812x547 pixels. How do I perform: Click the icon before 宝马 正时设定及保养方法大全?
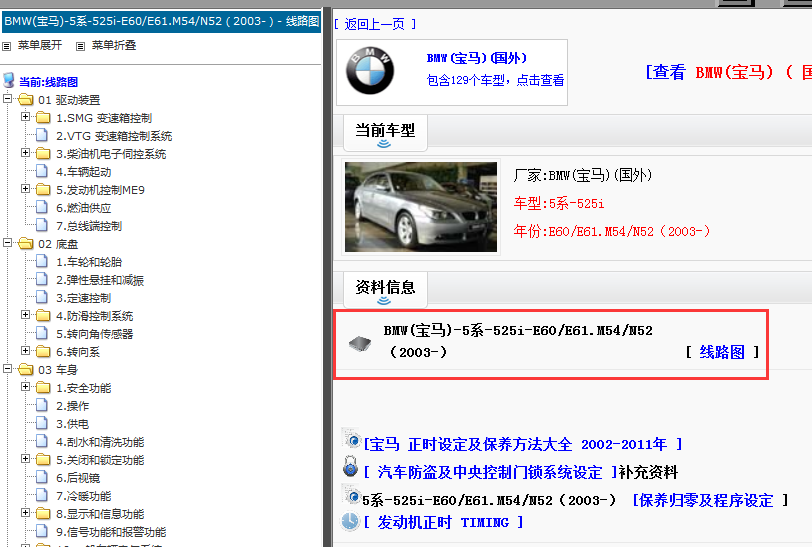(352, 439)
